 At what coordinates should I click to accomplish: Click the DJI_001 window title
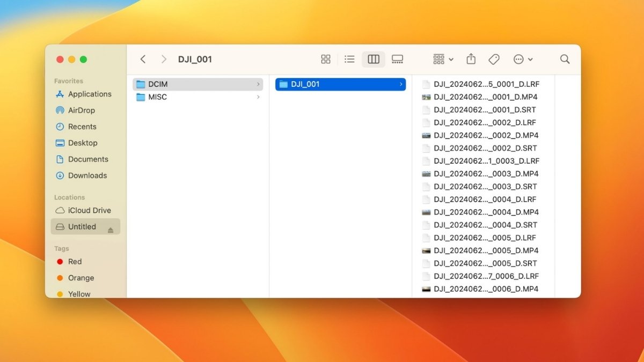coord(195,60)
